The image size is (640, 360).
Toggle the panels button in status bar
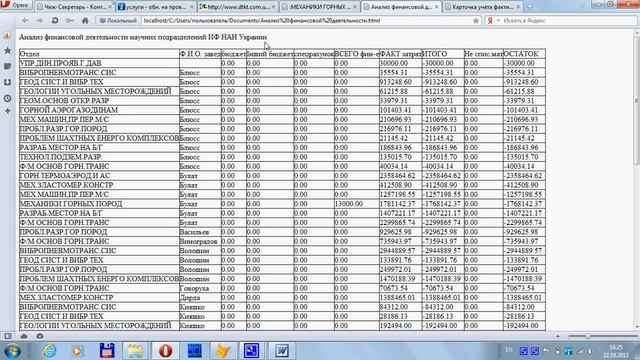[8, 336]
